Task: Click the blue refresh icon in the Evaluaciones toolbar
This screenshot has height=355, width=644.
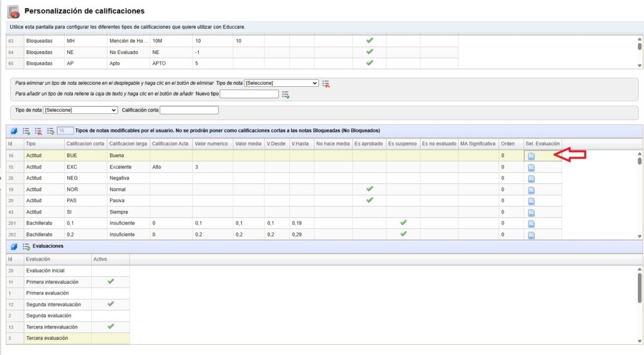Action: coord(14,246)
